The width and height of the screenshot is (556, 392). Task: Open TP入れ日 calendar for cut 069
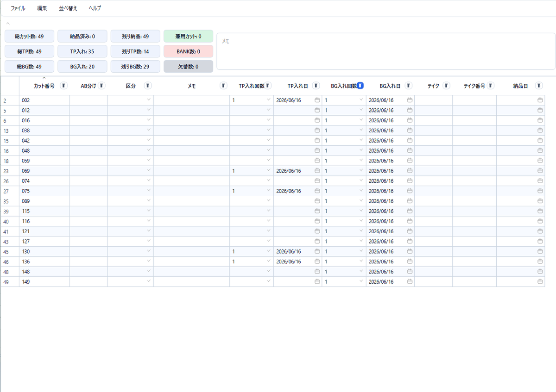coord(317,171)
